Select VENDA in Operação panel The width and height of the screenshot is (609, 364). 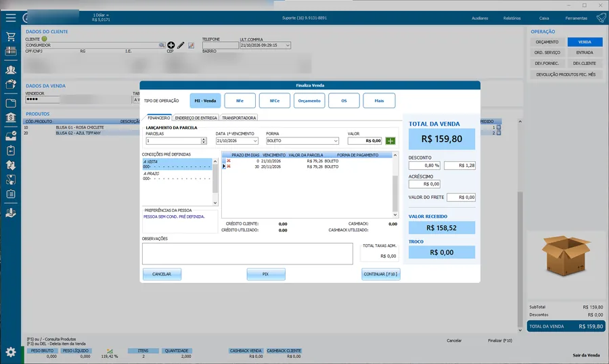pos(585,42)
